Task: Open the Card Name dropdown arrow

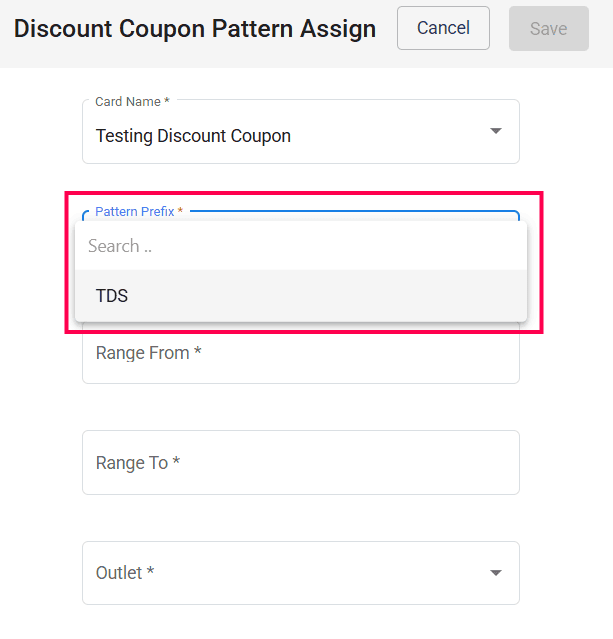Action: (x=495, y=131)
